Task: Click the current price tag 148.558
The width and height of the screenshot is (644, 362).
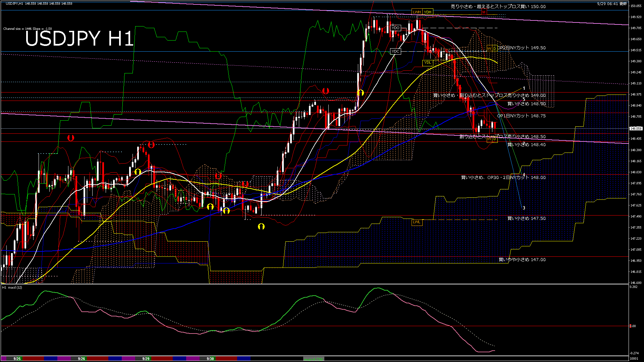Action: tap(636, 128)
